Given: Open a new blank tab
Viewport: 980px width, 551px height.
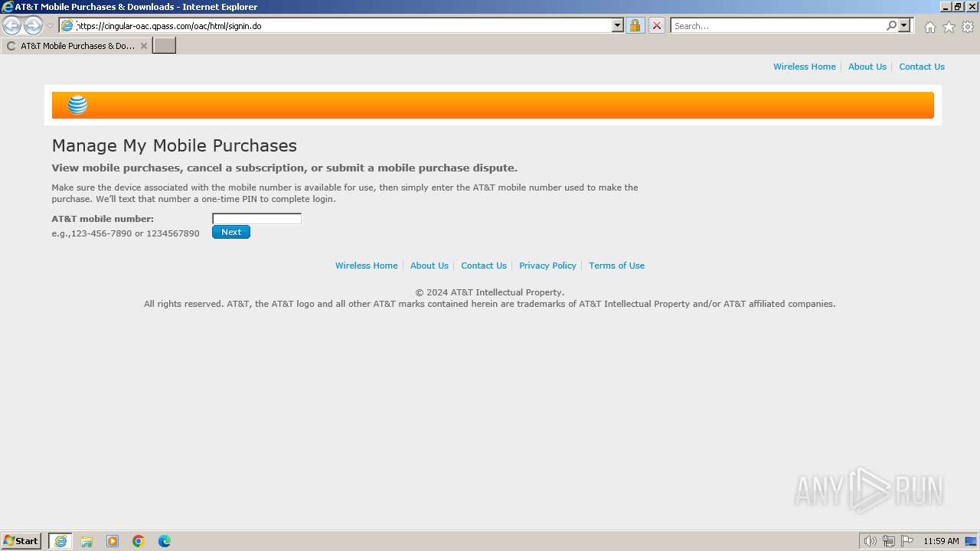Looking at the screenshot, I should [x=165, y=46].
